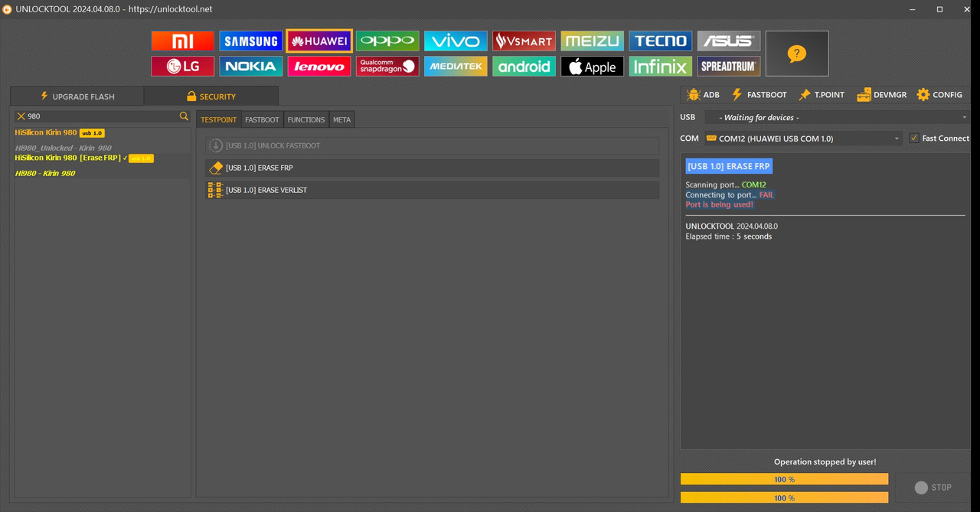980x512 pixels.
Task: Select Hi980_Unlocked - Kirin 980 entry
Action: click(x=64, y=148)
